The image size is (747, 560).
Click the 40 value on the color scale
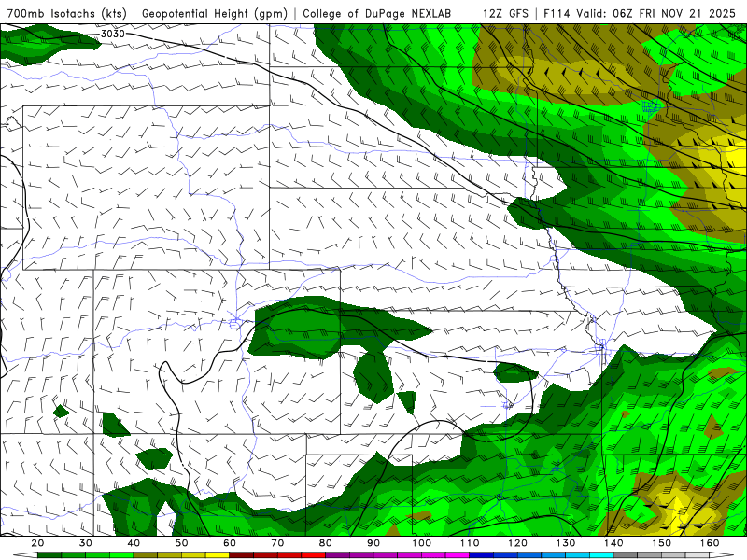(134, 543)
